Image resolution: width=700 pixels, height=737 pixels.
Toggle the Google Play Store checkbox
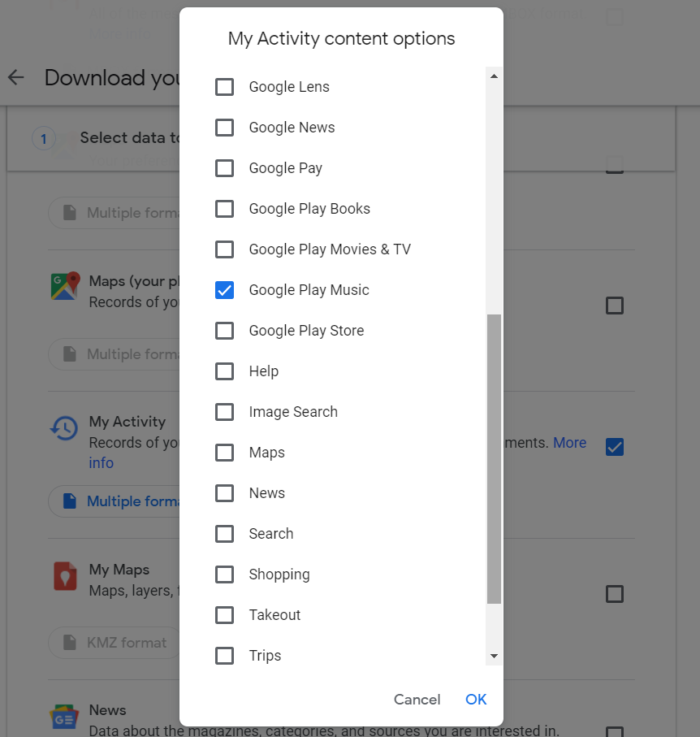(224, 331)
